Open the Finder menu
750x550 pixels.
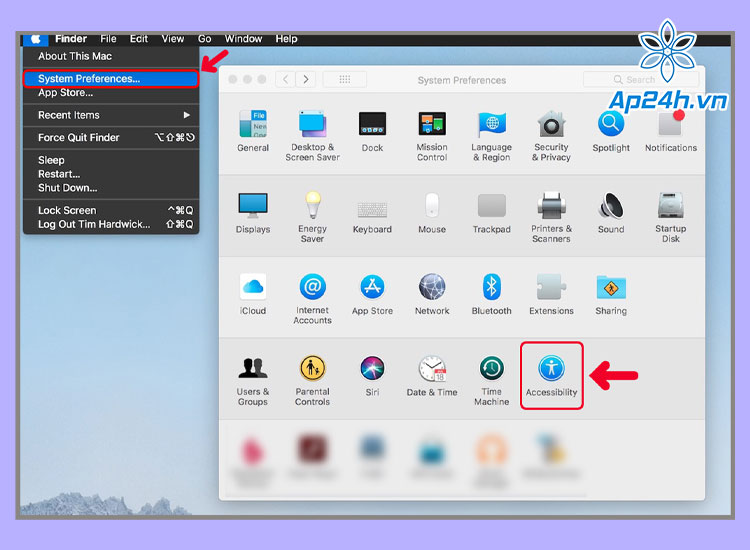pos(71,39)
